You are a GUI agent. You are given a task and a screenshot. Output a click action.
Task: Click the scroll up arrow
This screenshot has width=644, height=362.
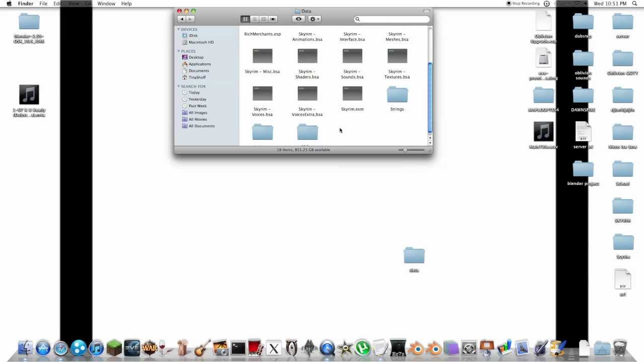click(430, 137)
